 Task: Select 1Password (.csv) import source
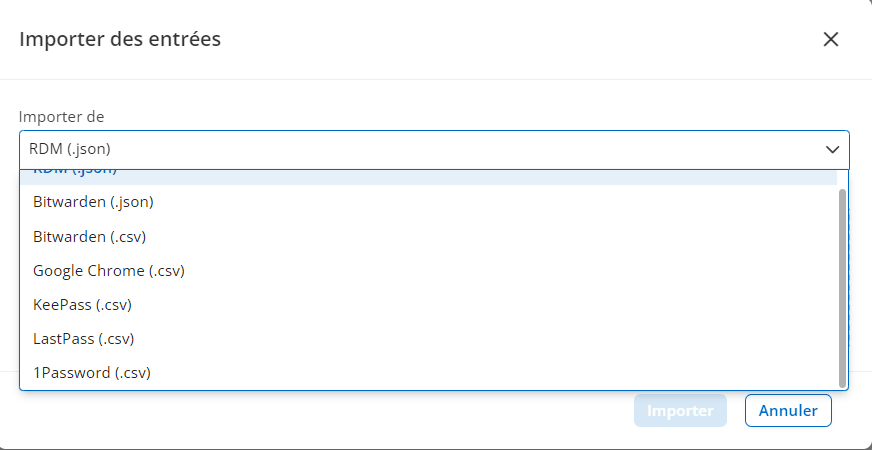[x=91, y=372]
